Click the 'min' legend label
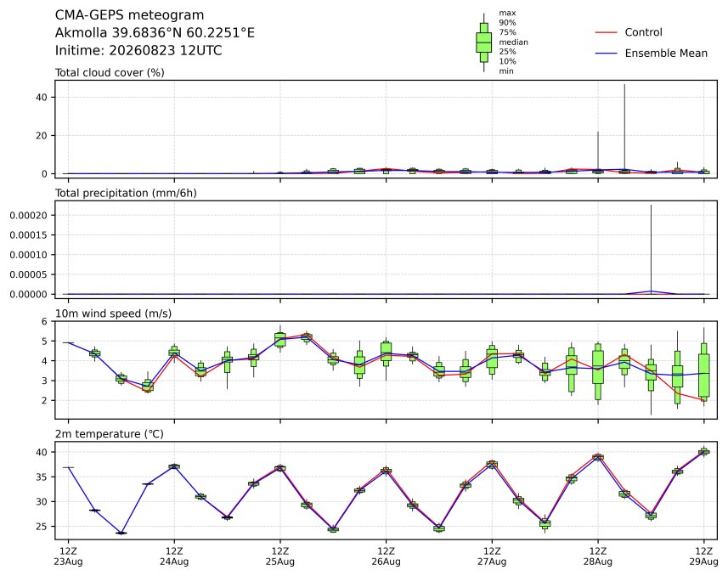Screen dimensions: 728x576 coord(506,71)
